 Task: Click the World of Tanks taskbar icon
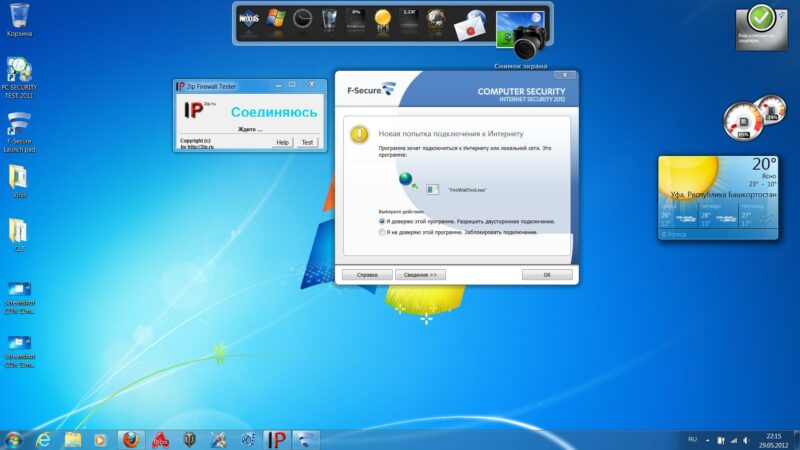point(189,440)
